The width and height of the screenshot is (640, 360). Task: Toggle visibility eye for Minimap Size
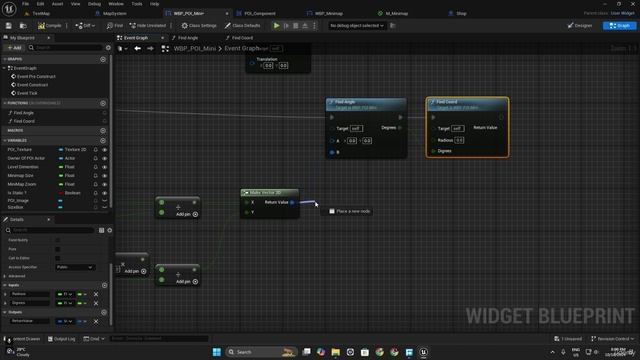(x=104, y=176)
